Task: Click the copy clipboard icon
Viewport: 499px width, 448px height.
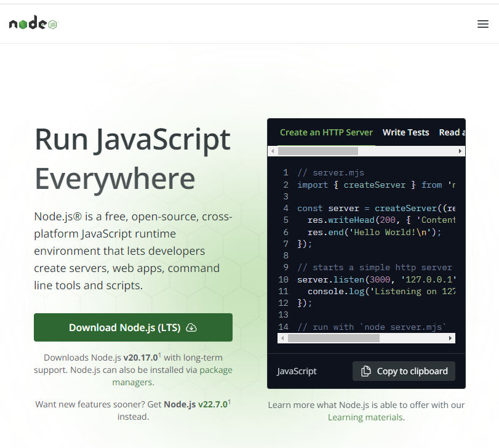Action: point(366,371)
